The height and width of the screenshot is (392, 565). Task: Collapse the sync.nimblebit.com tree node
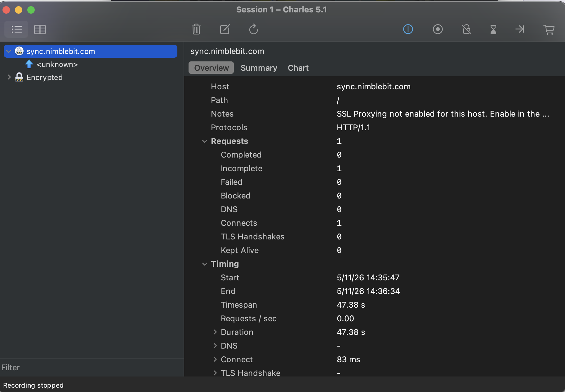click(9, 51)
